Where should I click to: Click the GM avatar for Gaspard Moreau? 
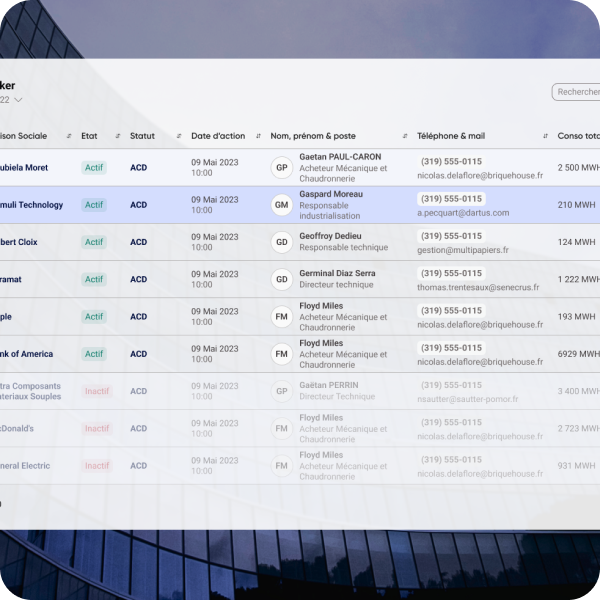coord(282,205)
